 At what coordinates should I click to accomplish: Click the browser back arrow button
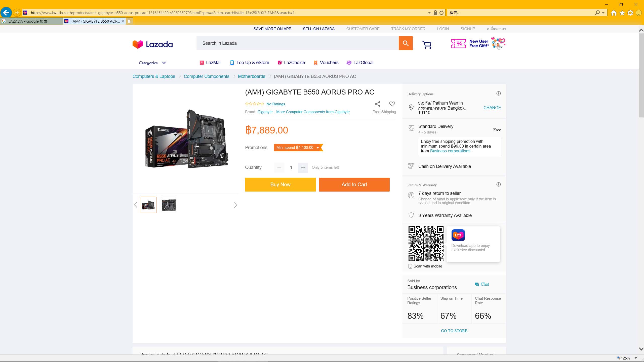[6, 12]
